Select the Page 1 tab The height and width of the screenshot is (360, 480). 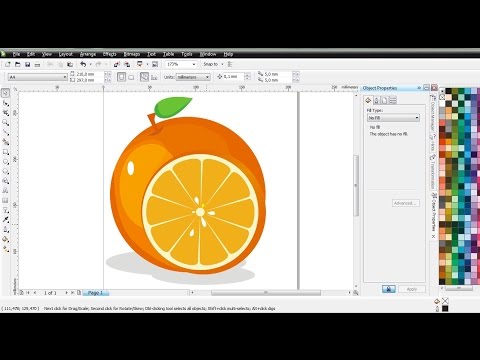tap(95, 293)
